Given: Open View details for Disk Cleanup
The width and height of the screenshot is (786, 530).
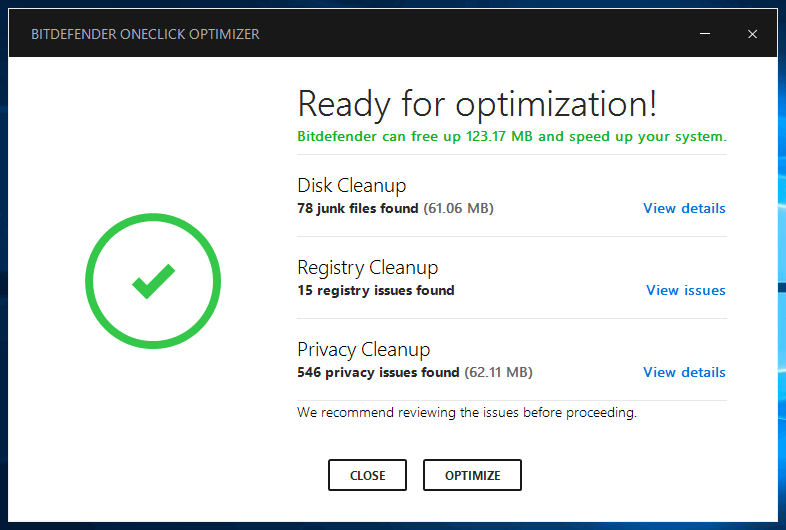Looking at the screenshot, I should pos(684,209).
